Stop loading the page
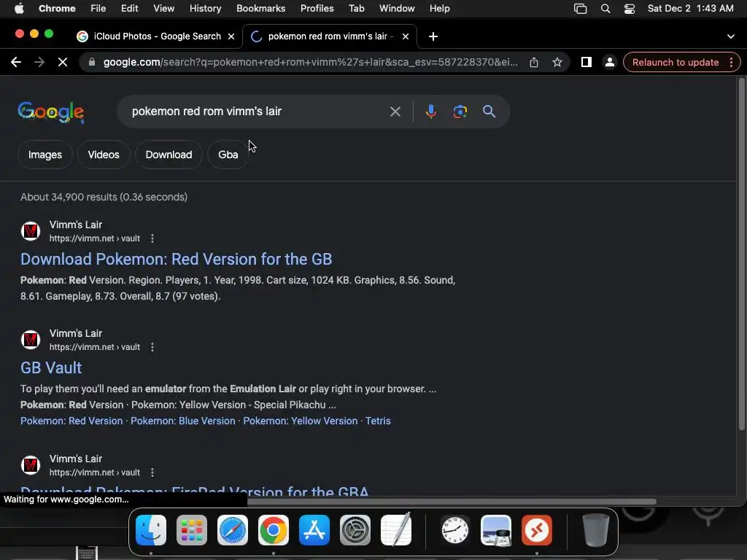747x560 pixels. click(63, 63)
